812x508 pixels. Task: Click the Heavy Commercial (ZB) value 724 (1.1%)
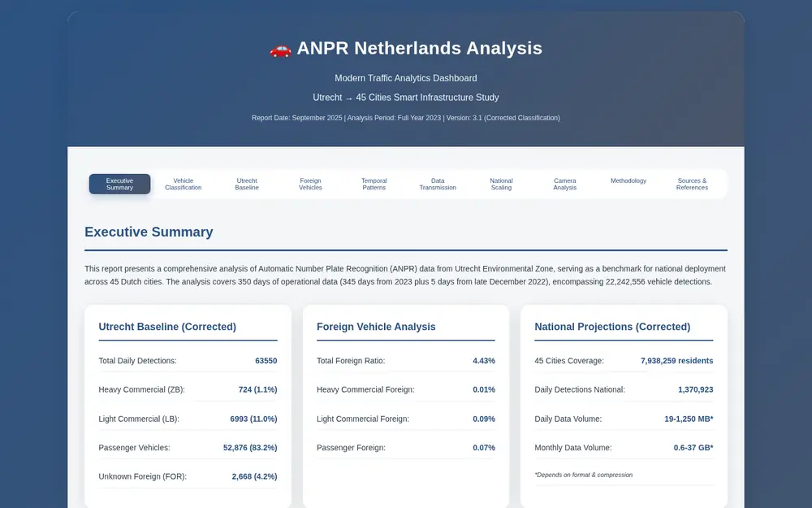coord(258,389)
